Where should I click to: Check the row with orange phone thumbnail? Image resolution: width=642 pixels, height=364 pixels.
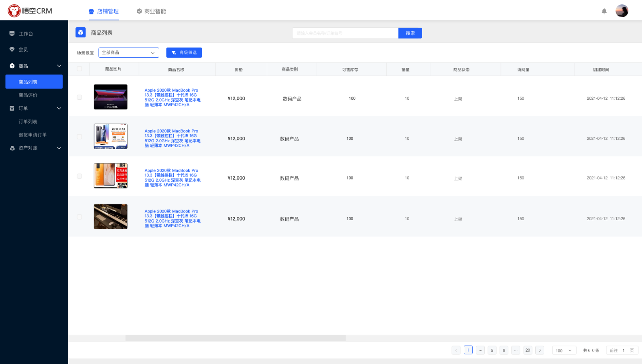(79, 176)
